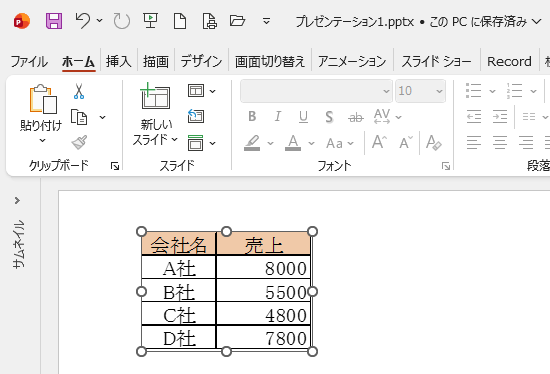Open a file with the folder icon
Screen dimensions: 550x374
237,21
